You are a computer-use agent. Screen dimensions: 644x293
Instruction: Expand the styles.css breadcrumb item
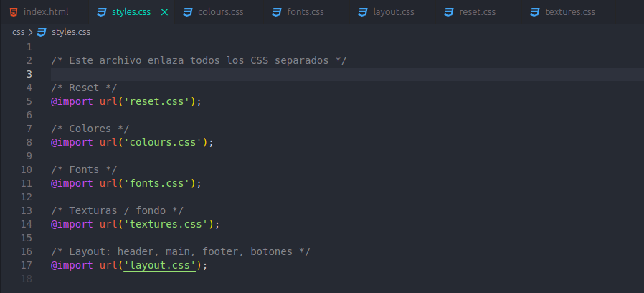71,32
